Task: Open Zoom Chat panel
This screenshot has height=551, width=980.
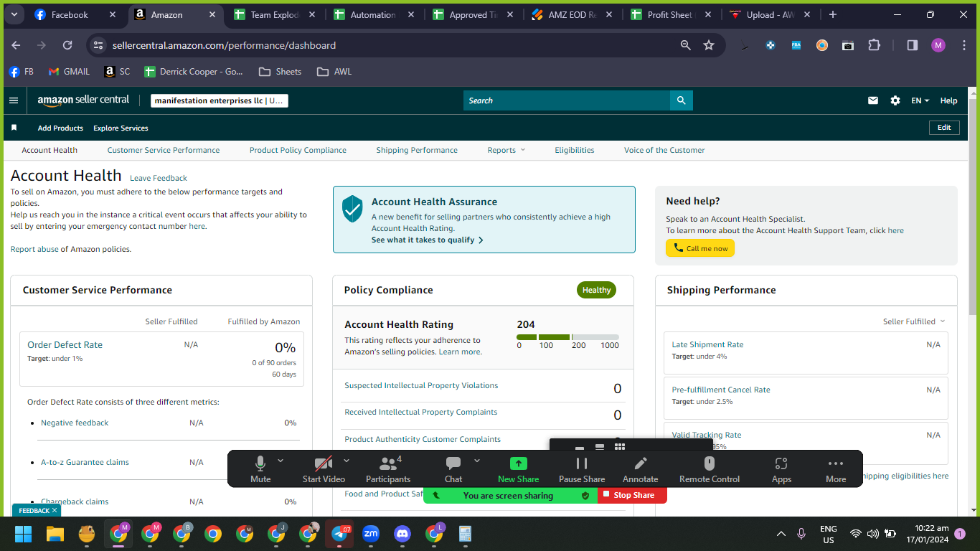Action: (x=453, y=470)
